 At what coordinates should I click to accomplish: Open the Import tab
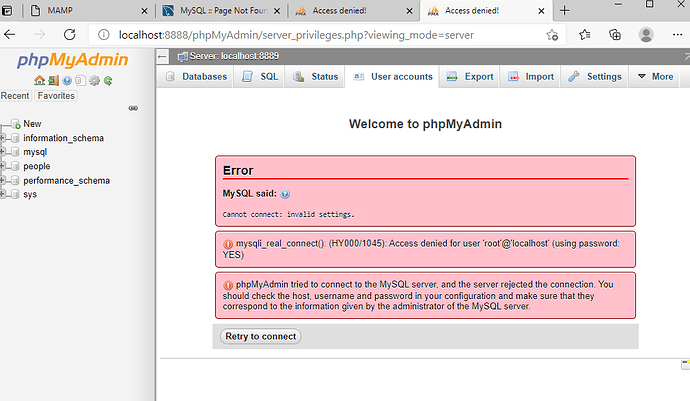pyautogui.click(x=530, y=77)
